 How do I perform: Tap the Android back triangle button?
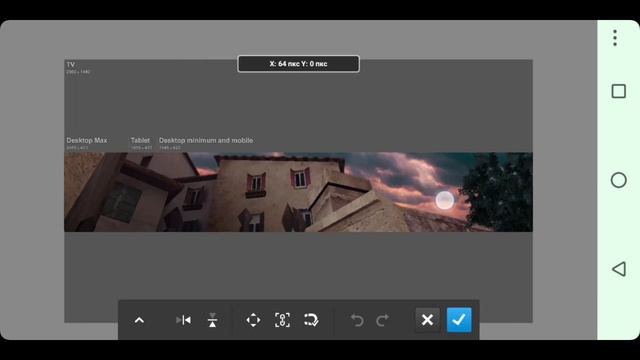pos(619,269)
